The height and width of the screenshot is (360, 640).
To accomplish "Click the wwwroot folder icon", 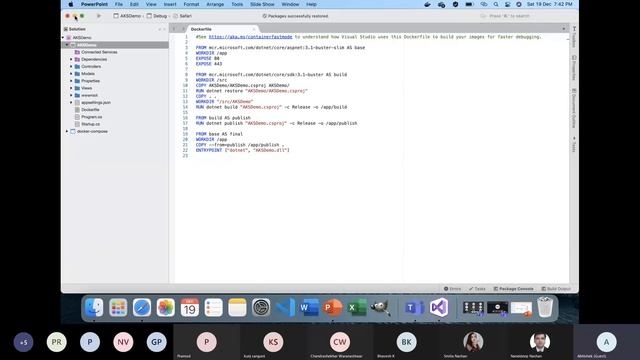I will coord(77,95).
